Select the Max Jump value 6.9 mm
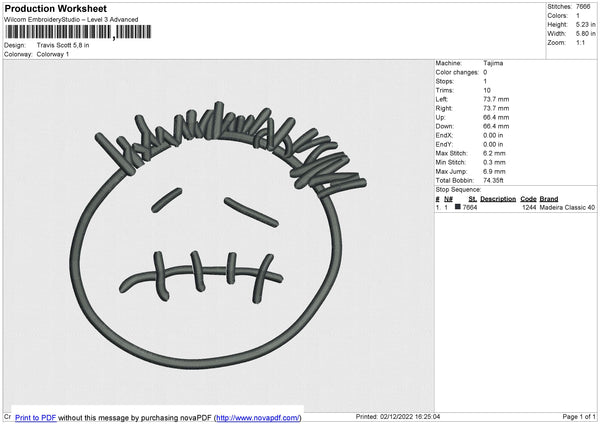This screenshot has width=600, height=424. pyautogui.click(x=494, y=171)
